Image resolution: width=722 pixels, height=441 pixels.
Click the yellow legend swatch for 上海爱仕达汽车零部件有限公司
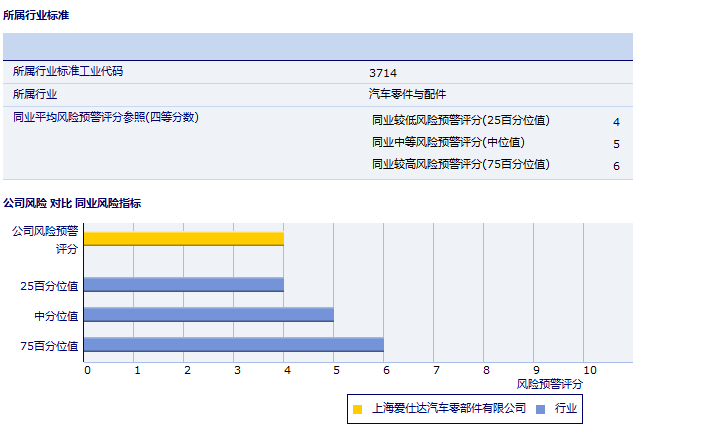[357, 408]
